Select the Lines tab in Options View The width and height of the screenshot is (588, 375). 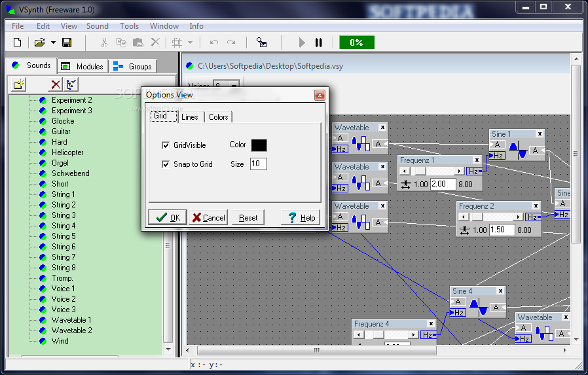[190, 117]
